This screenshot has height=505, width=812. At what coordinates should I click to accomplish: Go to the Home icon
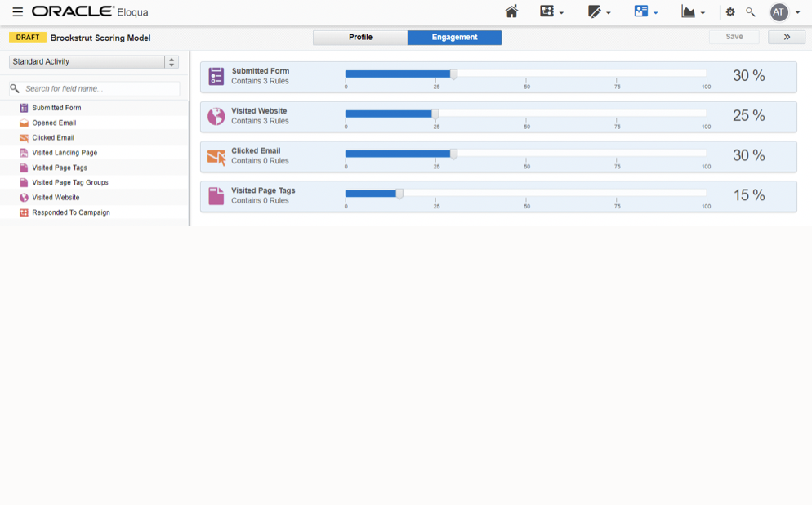511,11
